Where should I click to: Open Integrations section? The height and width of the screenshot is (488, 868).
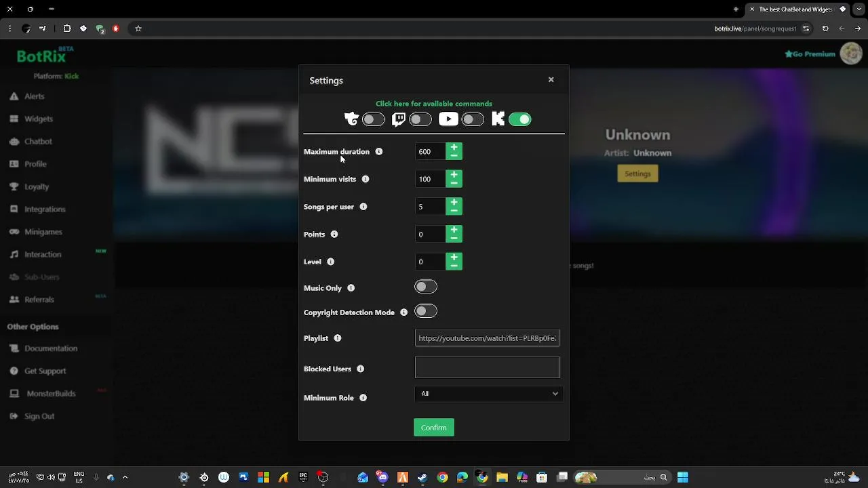[x=37, y=209]
